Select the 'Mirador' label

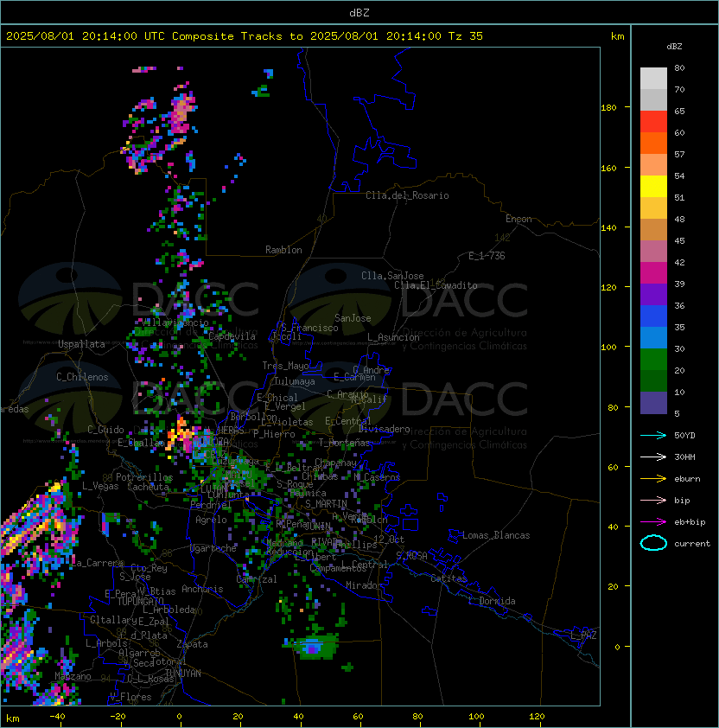(x=365, y=585)
